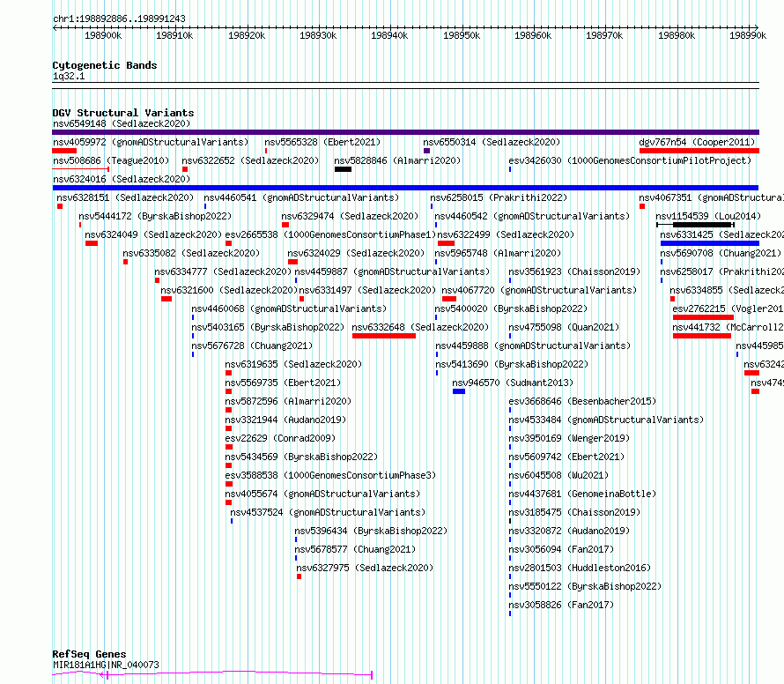Click nsv6321600 (Sedlazeck2020) label
The height and width of the screenshot is (684, 784).
(229, 290)
